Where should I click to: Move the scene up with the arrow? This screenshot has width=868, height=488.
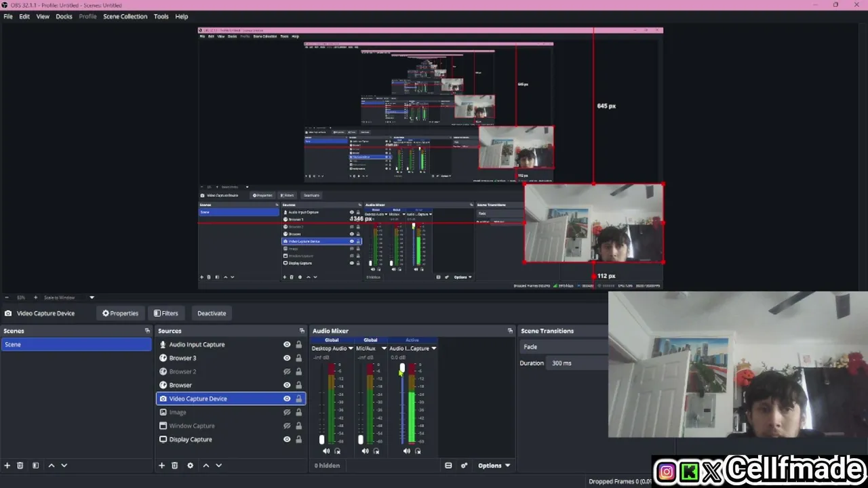(x=51, y=466)
